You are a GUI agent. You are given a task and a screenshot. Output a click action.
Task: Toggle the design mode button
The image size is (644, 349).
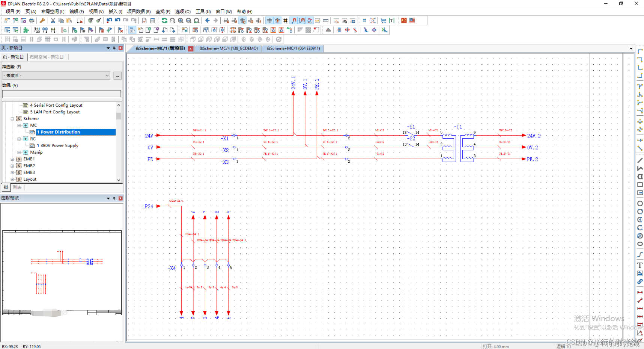(x=302, y=21)
